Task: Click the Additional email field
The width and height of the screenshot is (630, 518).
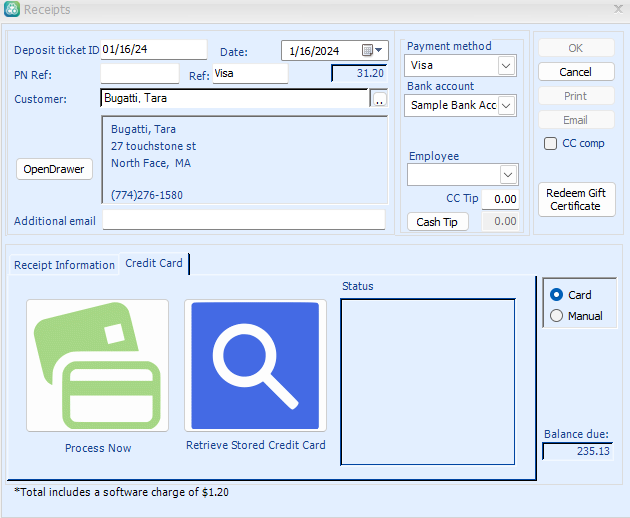Action: (243, 220)
